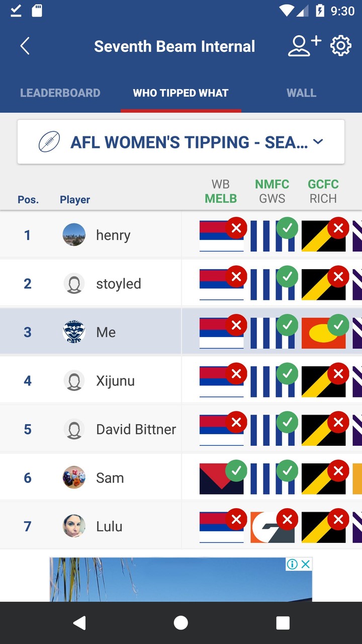Click the player name David Bittner

[136, 429]
